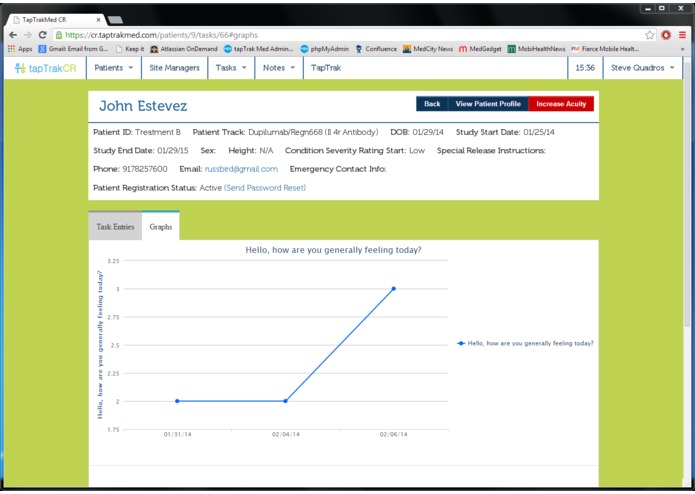Click the 02/06/14 data point on graph

point(394,289)
